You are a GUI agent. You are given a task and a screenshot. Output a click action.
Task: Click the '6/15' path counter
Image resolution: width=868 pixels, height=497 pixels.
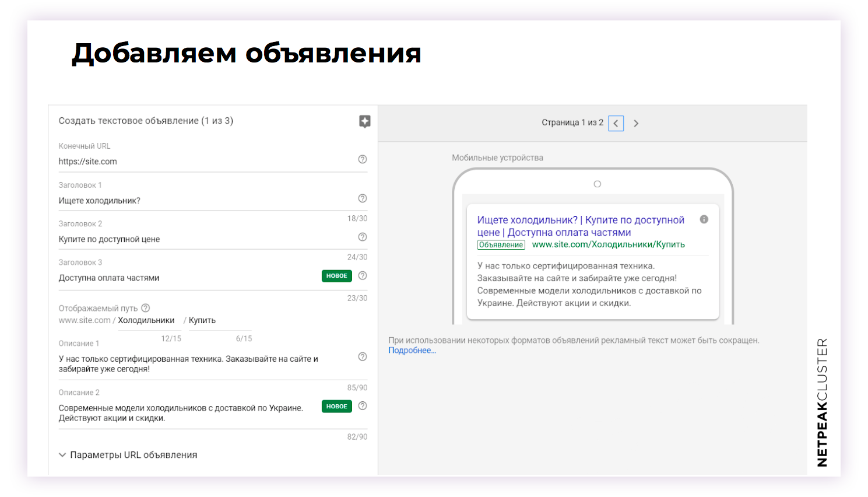[244, 338]
